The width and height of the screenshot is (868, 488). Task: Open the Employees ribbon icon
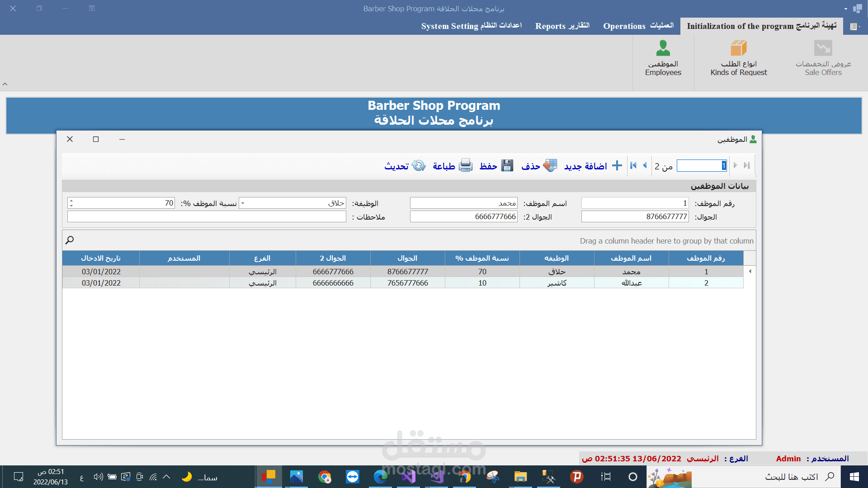[663, 48]
